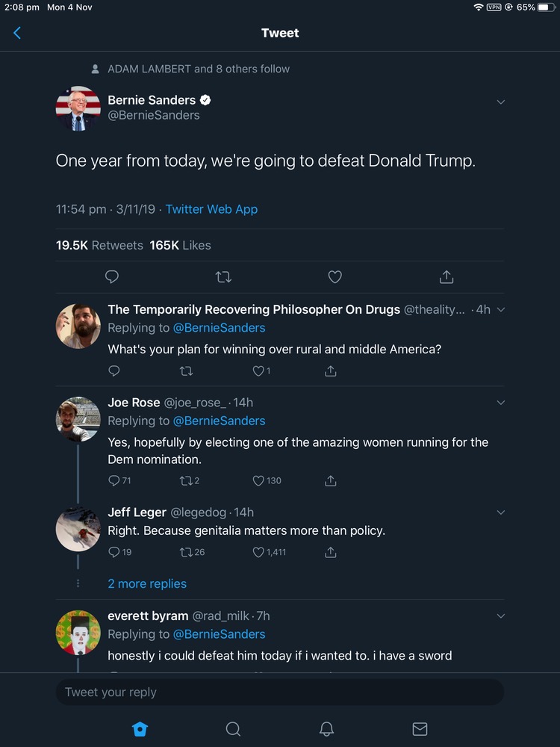Like Bernie Sanders' main tweet
560x747 pixels.
335,277
